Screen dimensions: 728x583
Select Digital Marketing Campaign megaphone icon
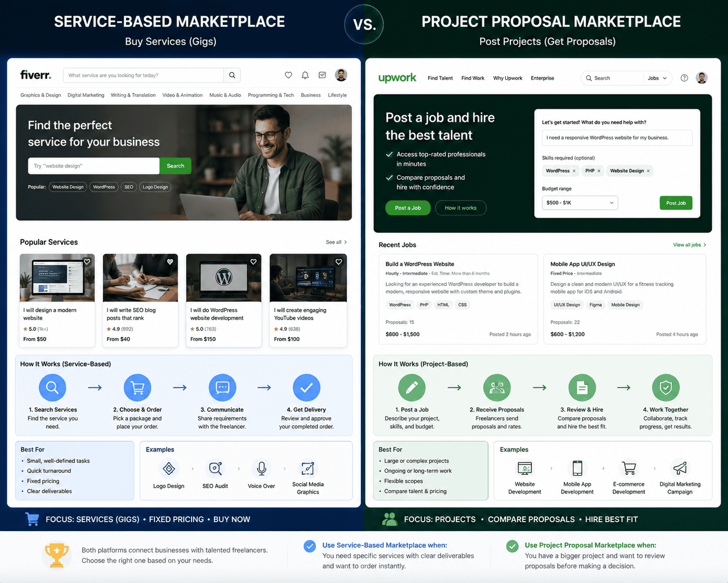[680, 468]
